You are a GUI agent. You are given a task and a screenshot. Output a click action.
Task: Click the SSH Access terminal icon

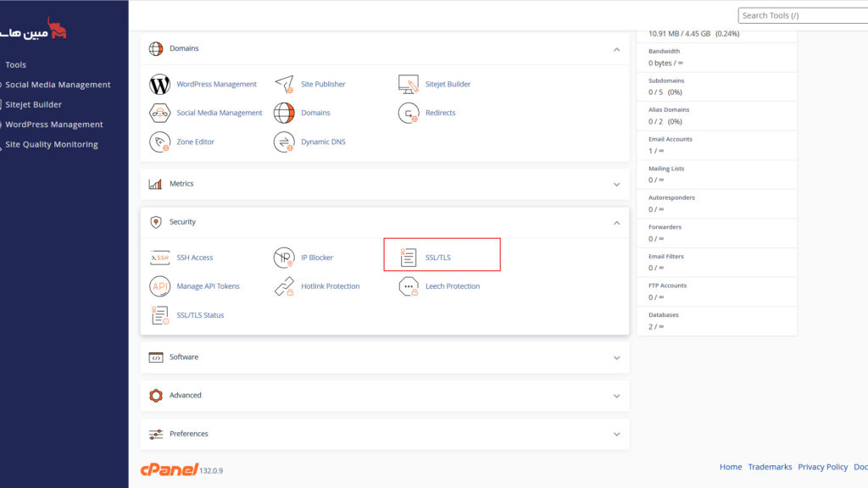coord(160,258)
